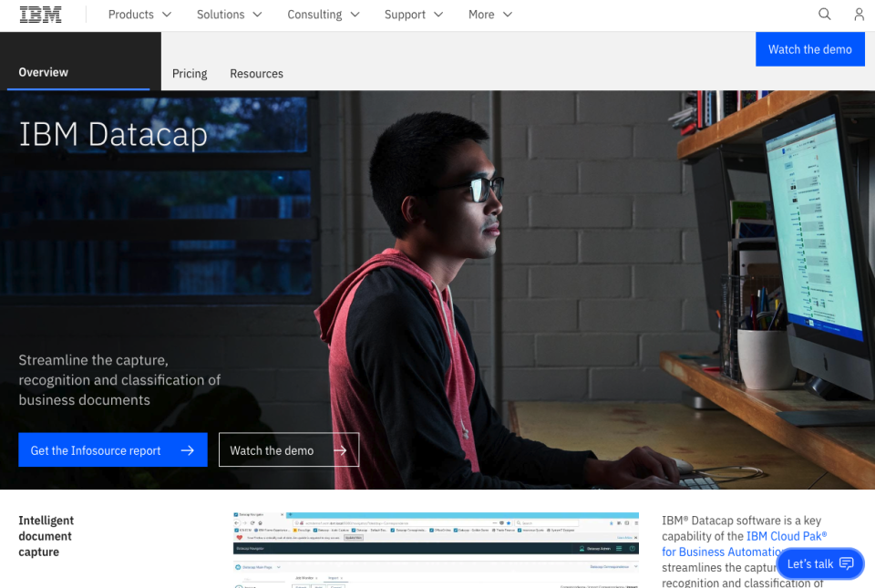The image size is (875, 588).
Task: Click the Intelligent document capture heading
Action: tap(46, 536)
